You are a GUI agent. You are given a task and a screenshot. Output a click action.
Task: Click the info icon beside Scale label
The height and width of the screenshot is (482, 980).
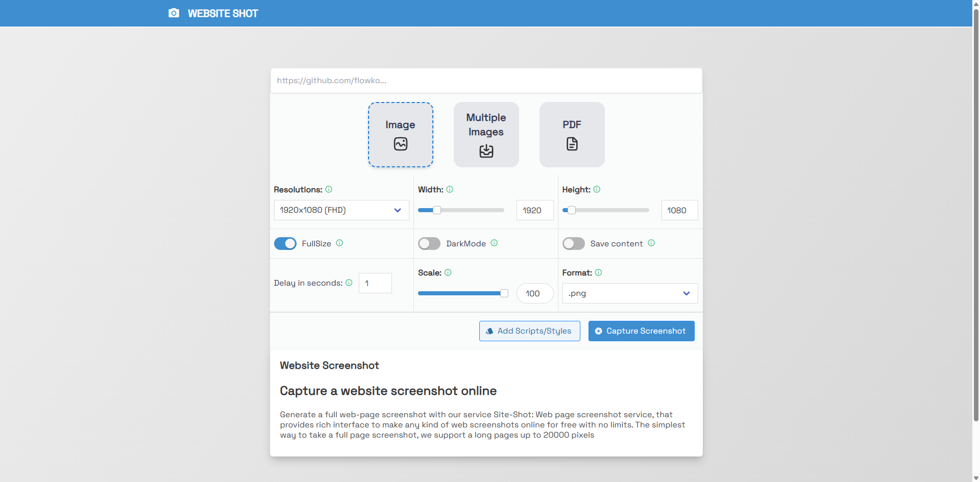pyautogui.click(x=448, y=272)
